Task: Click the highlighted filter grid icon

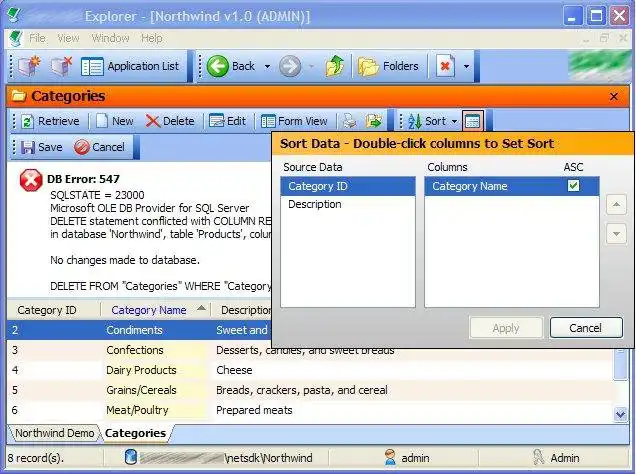Action: click(x=473, y=121)
